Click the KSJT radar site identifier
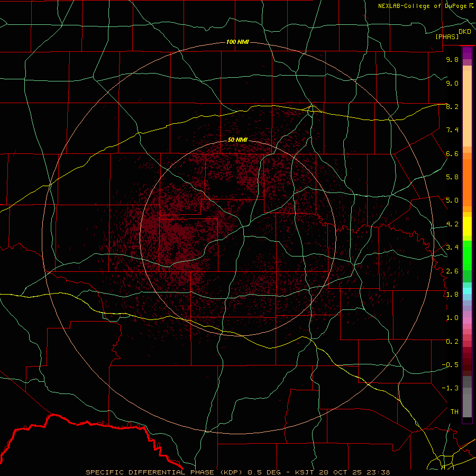 click(304, 472)
